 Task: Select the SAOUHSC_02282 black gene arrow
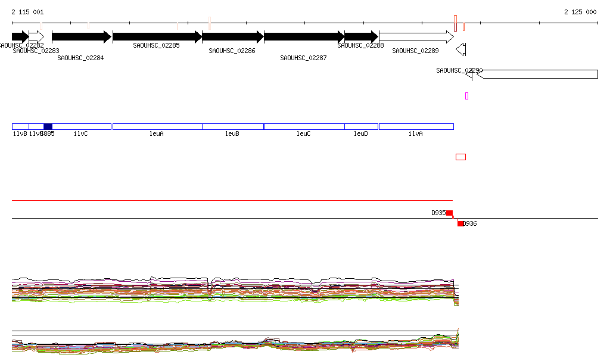pyautogui.click(x=20, y=37)
